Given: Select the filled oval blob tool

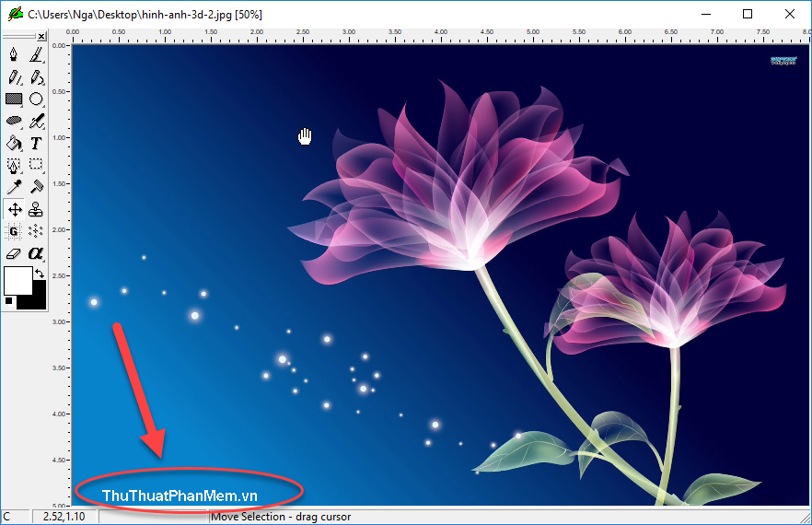Looking at the screenshot, I should [x=14, y=121].
